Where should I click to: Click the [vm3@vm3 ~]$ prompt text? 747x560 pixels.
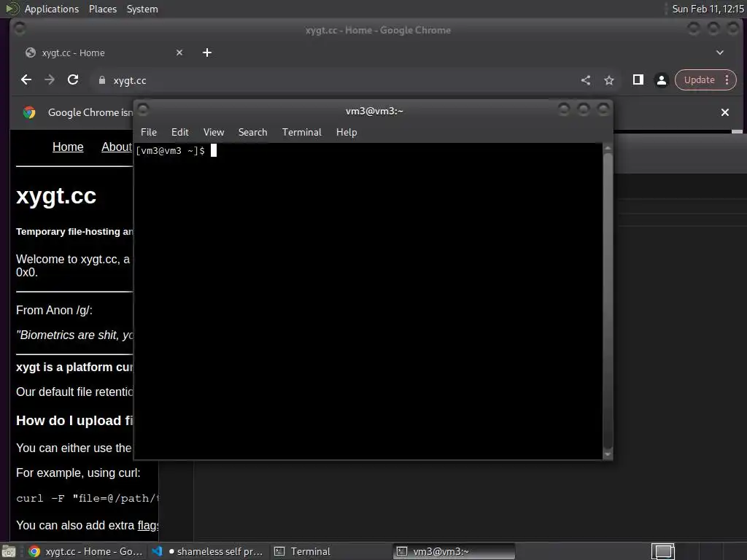(170, 151)
